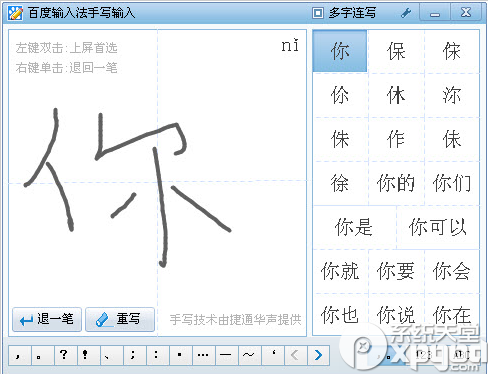Pick the phrase suggestion 你说
Screen dimensions: 488x374
(396, 315)
